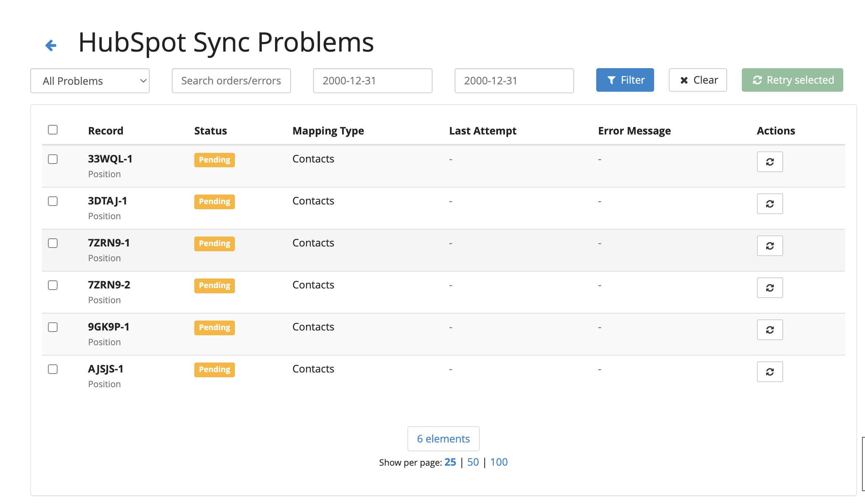
Task: Retry sync for record 33WQL-1
Action: [x=770, y=162]
